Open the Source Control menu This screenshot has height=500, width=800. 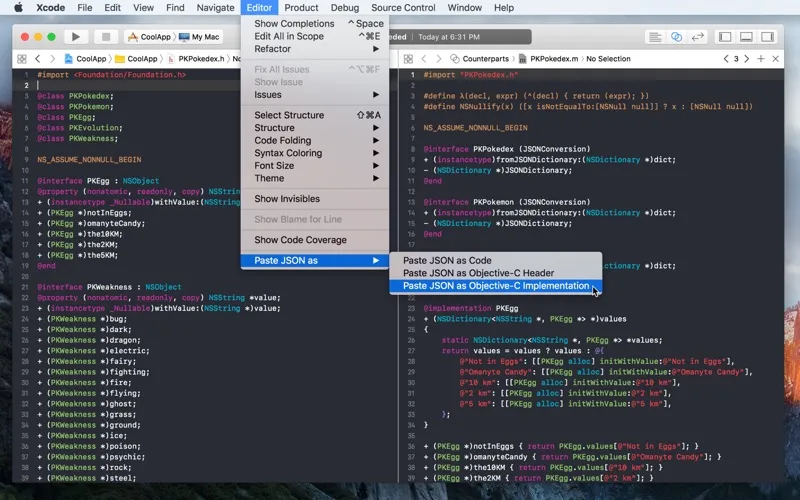coord(403,8)
